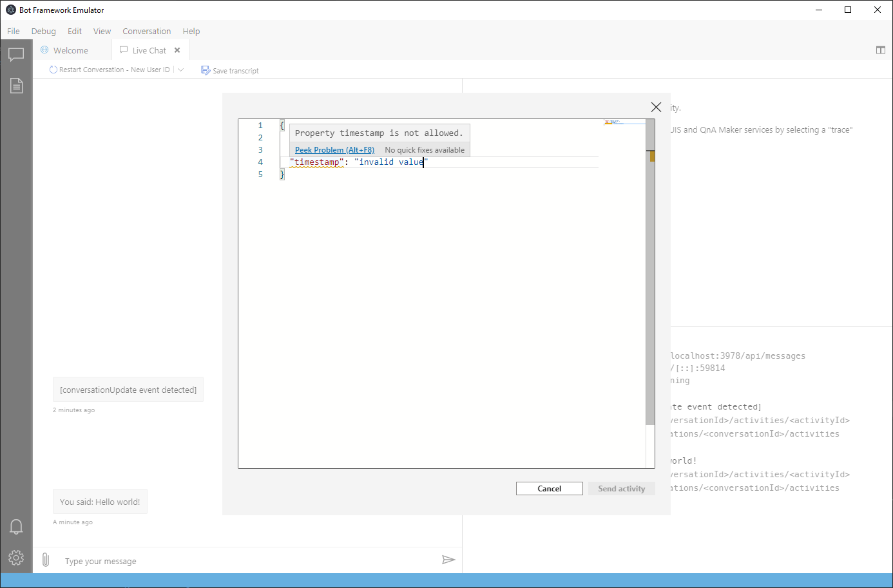Click the editor minimap preview
This screenshot has height=588, width=893.
click(624, 122)
